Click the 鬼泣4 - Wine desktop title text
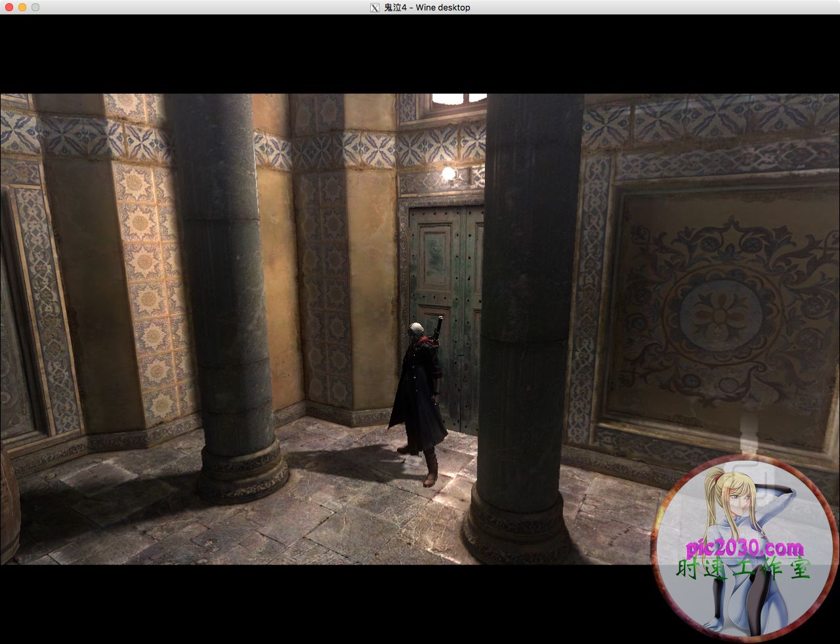This screenshot has height=644, width=840. [x=427, y=7]
